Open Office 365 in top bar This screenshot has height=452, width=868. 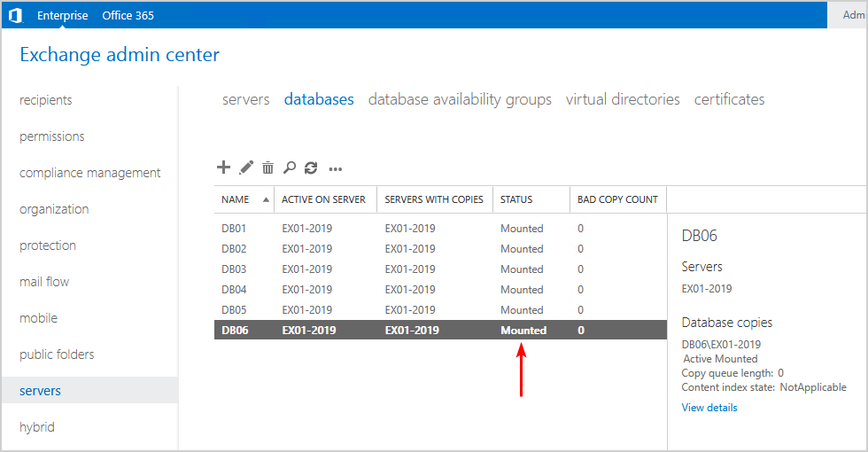tap(128, 15)
